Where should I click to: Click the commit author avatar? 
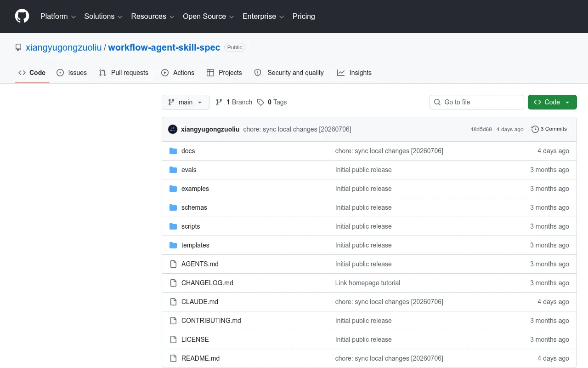pos(173,129)
